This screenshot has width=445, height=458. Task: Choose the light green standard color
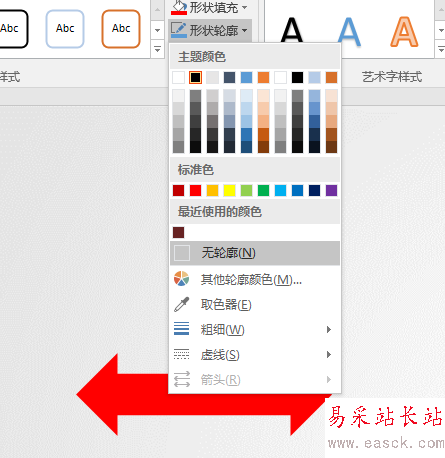(x=246, y=190)
